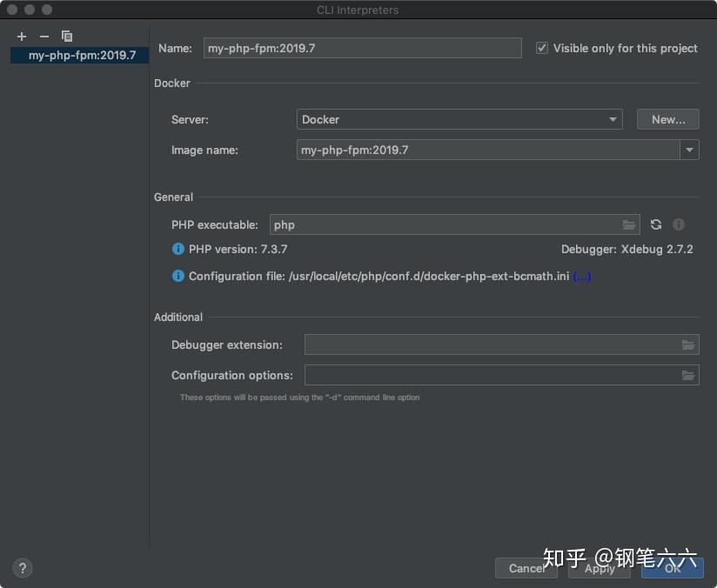Expand the Image name dropdown
Viewport: 717px width, 588px height.
[x=688, y=150]
